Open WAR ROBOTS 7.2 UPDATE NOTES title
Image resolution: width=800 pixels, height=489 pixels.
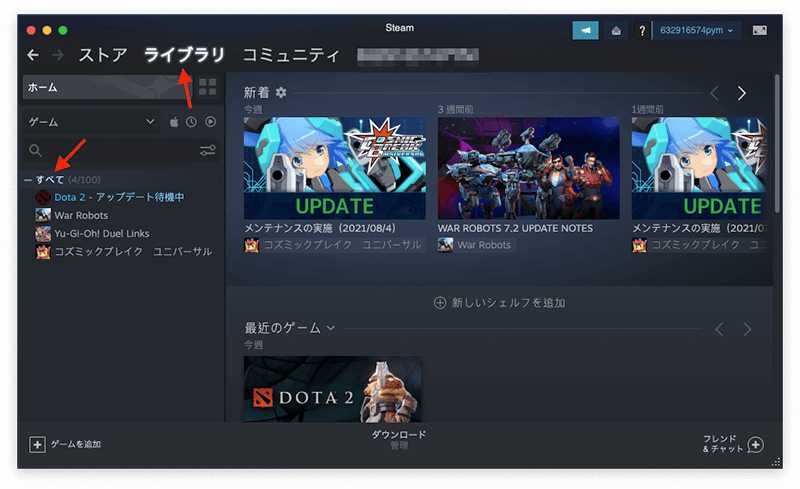click(x=515, y=228)
